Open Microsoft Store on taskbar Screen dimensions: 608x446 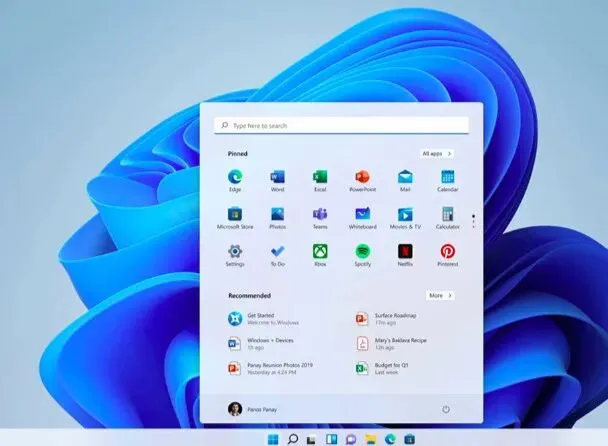[410, 439]
